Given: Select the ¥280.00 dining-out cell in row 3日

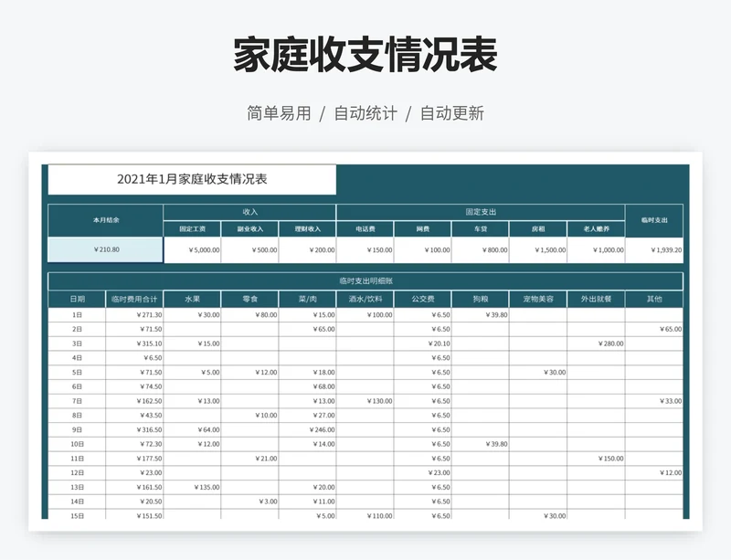Looking at the screenshot, I should pyautogui.click(x=597, y=343).
